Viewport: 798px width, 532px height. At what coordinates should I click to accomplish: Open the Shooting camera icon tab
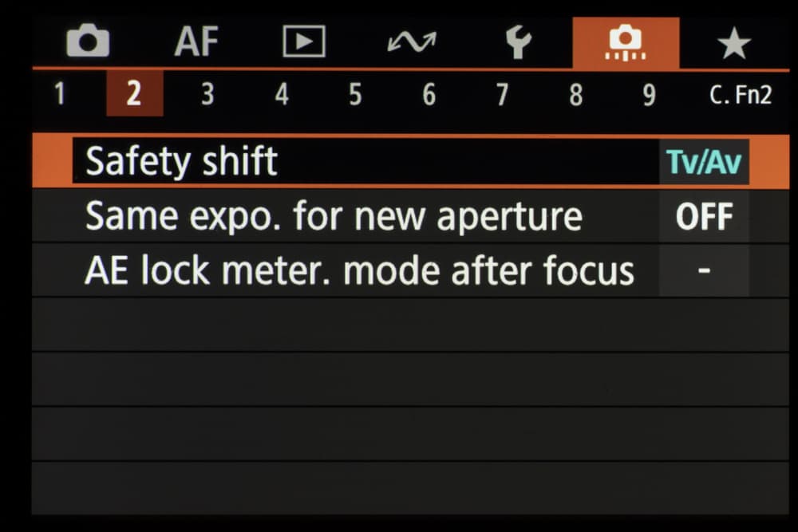[x=88, y=42]
